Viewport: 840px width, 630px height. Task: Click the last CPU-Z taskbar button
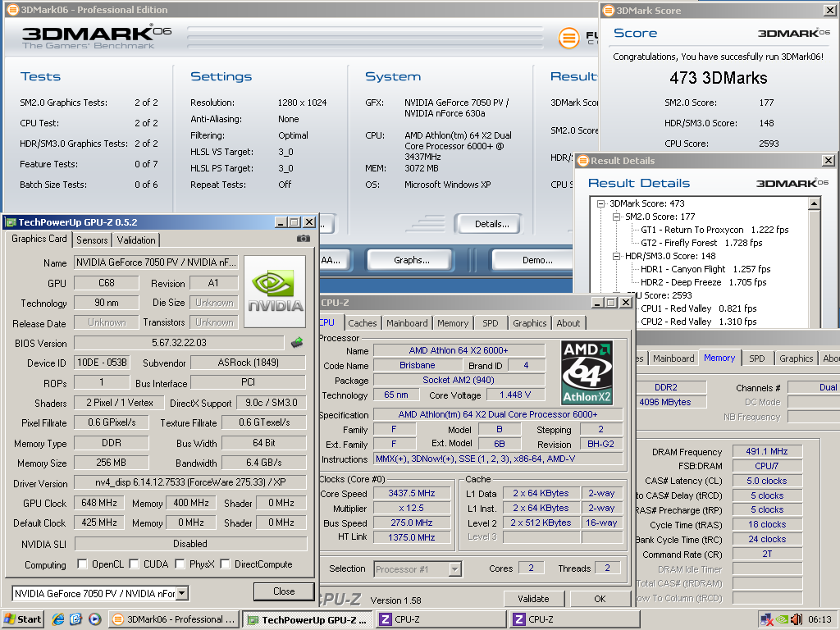[574, 619]
